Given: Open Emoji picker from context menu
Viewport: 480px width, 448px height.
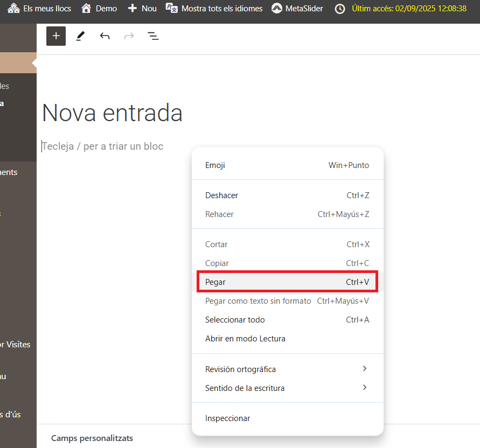Looking at the screenshot, I should click(x=287, y=165).
